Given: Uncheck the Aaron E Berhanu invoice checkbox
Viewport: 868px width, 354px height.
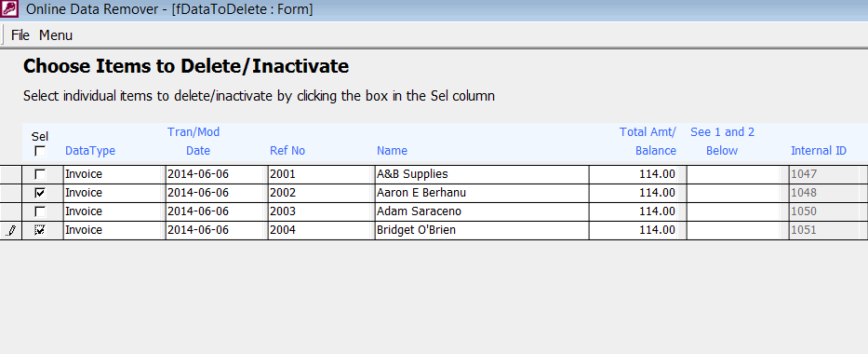Looking at the screenshot, I should click(40, 194).
